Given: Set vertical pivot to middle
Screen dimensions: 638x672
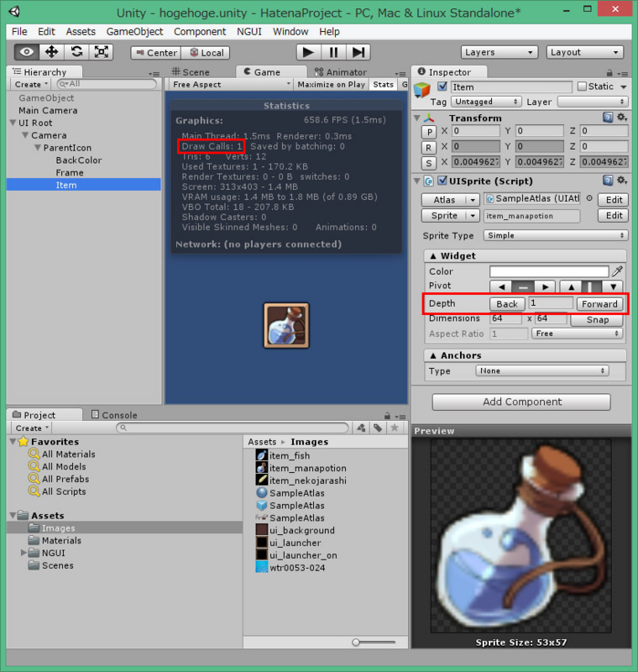Looking at the screenshot, I should (x=592, y=286).
